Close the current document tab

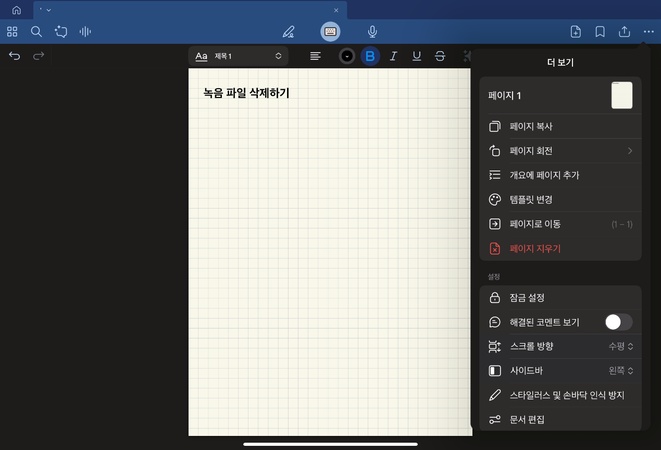pos(336,10)
